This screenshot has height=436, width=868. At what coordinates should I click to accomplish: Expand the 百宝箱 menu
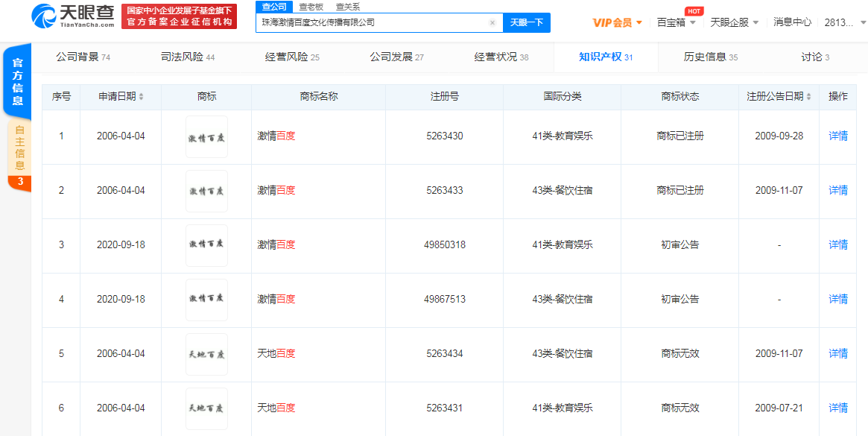point(677,22)
